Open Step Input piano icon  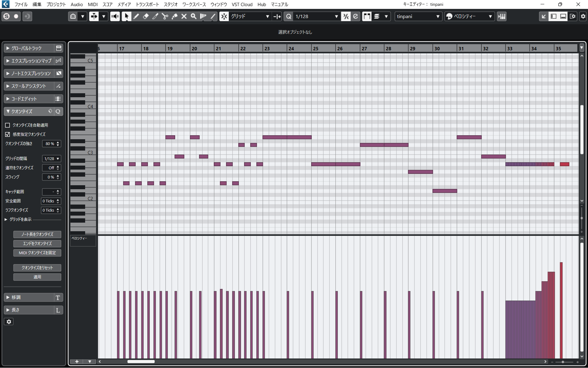502,17
